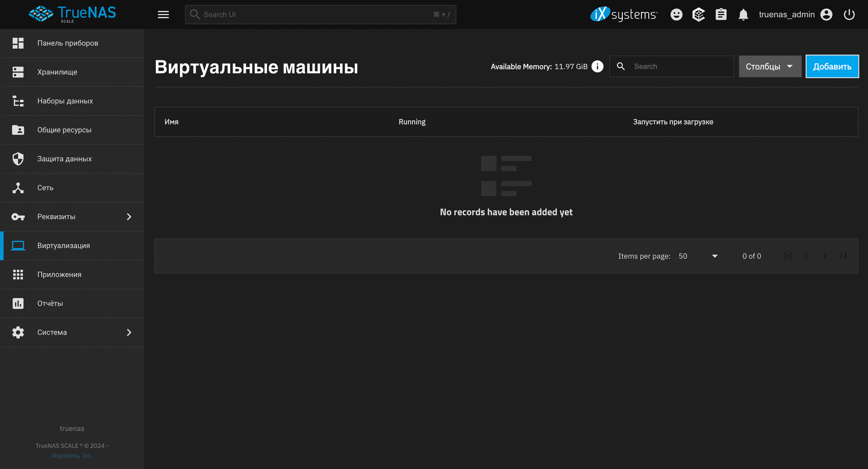Click the 0 of 0 range label
This screenshot has width=868, height=469.
point(751,256)
